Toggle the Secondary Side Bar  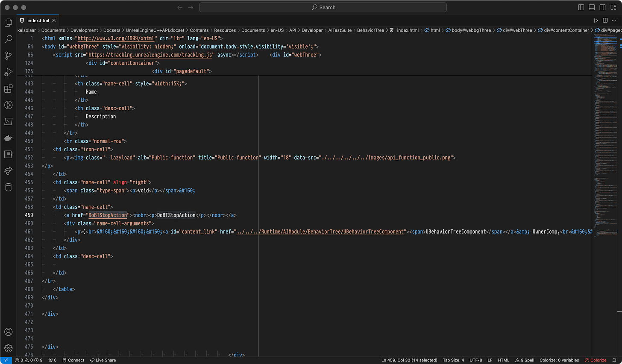pyautogui.click(x=602, y=7)
